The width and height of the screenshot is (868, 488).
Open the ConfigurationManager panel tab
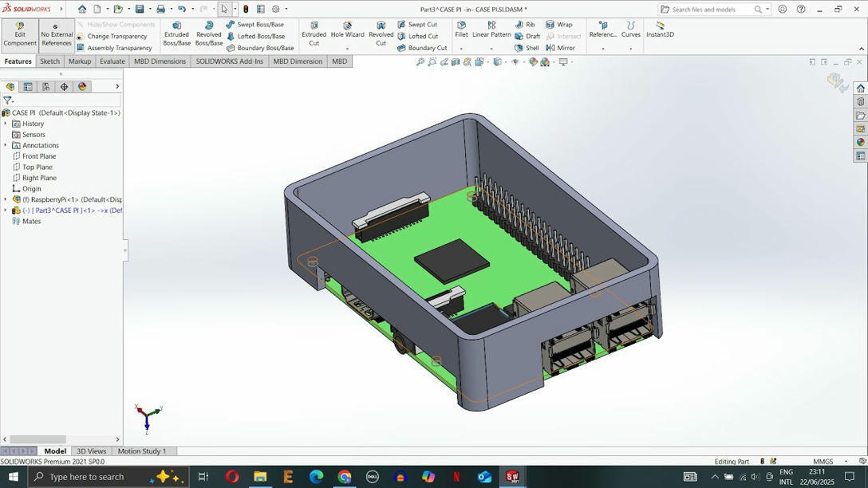[46, 86]
